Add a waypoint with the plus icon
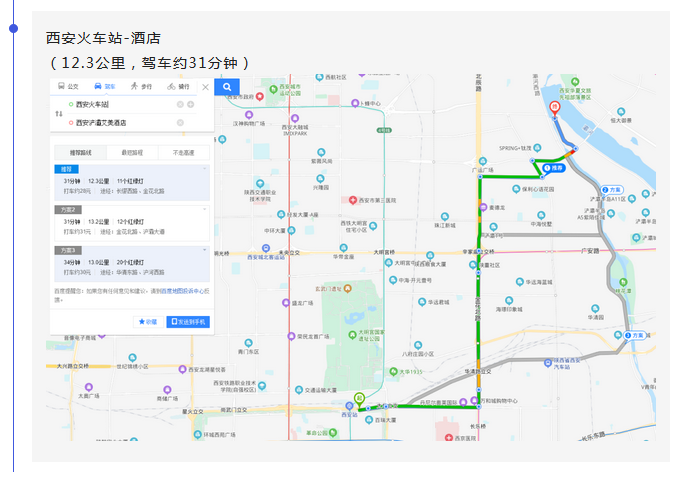 (x=190, y=105)
